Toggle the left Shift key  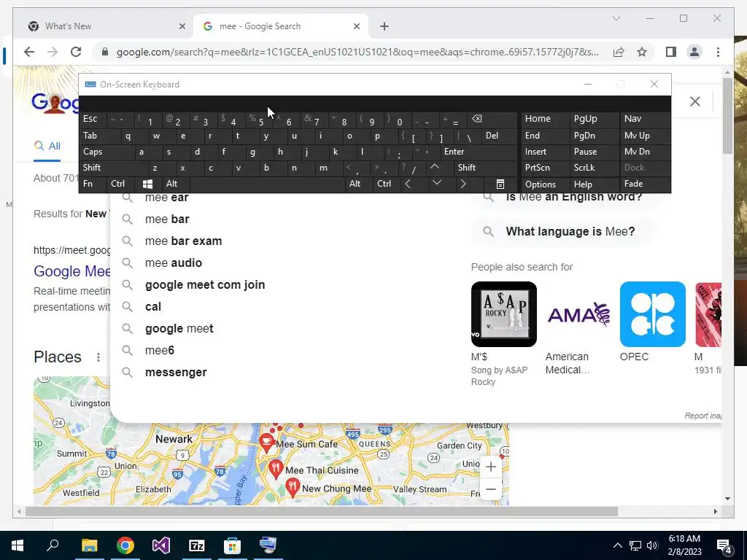pyautogui.click(x=113, y=168)
